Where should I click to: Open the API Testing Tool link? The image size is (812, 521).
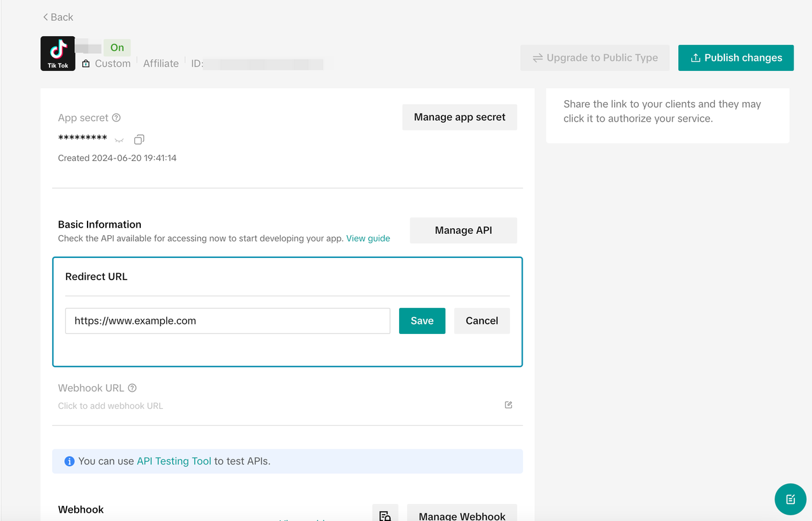coord(174,461)
